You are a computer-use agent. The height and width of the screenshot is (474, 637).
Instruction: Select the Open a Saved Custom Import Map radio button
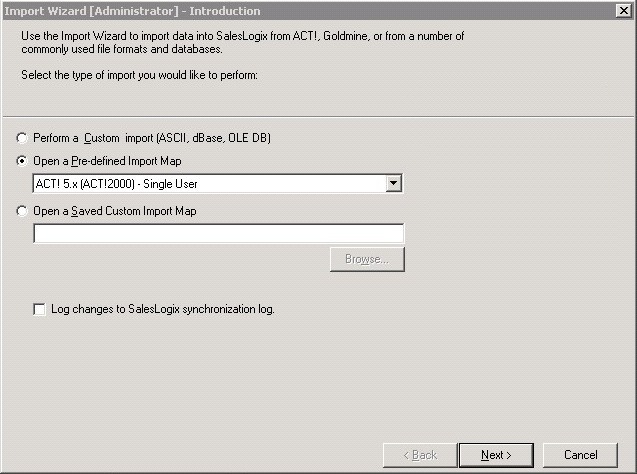click(22, 211)
